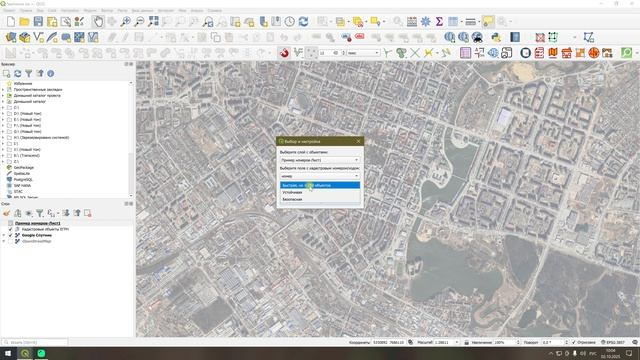Toggle render checkbox in status bar

pyautogui.click(x=573, y=342)
